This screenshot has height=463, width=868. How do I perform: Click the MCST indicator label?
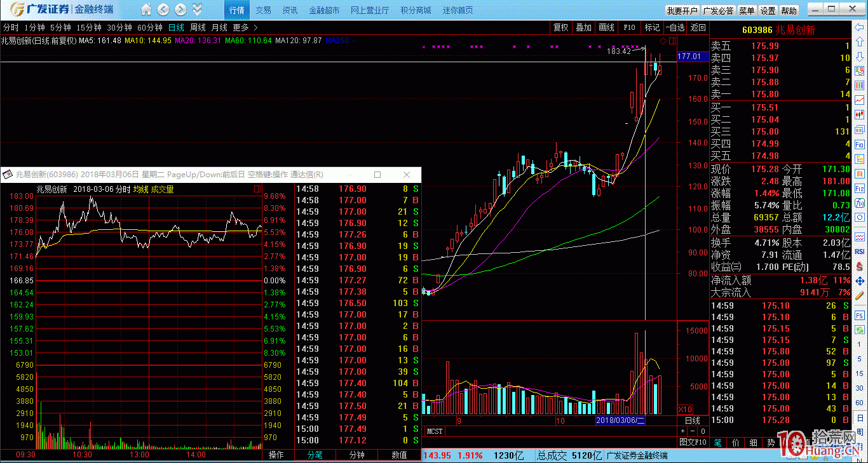(x=435, y=432)
